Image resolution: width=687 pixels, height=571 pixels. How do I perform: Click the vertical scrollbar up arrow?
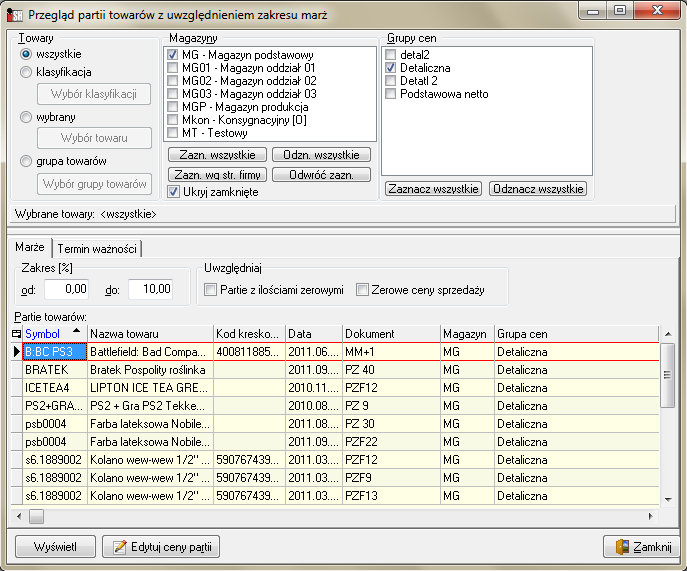[668, 334]
